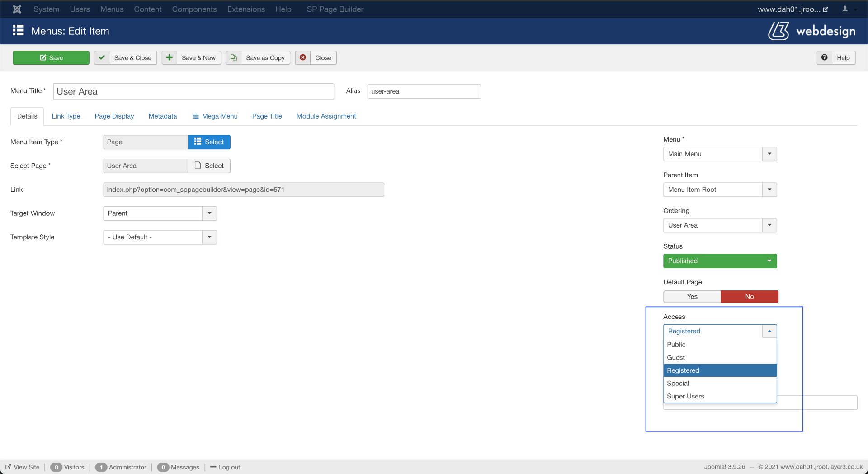Click the Log out dash icon
The image size is (868, 474).
point(213,467)
